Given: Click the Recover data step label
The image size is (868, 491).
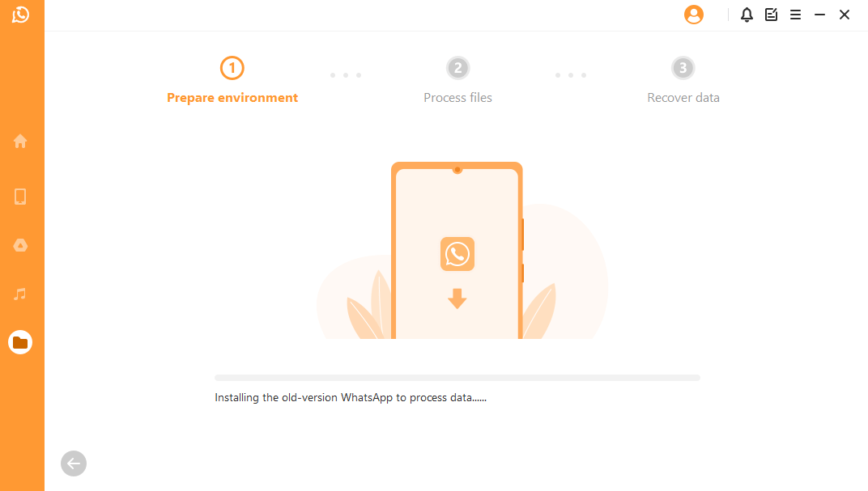Looking at the screenshot, I should [x=683, y=98].
